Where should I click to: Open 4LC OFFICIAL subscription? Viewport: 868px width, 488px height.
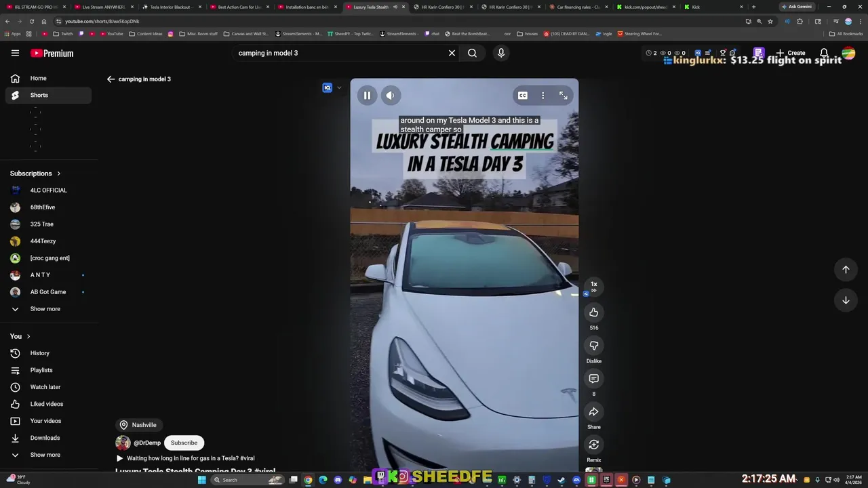pos(48,190)
